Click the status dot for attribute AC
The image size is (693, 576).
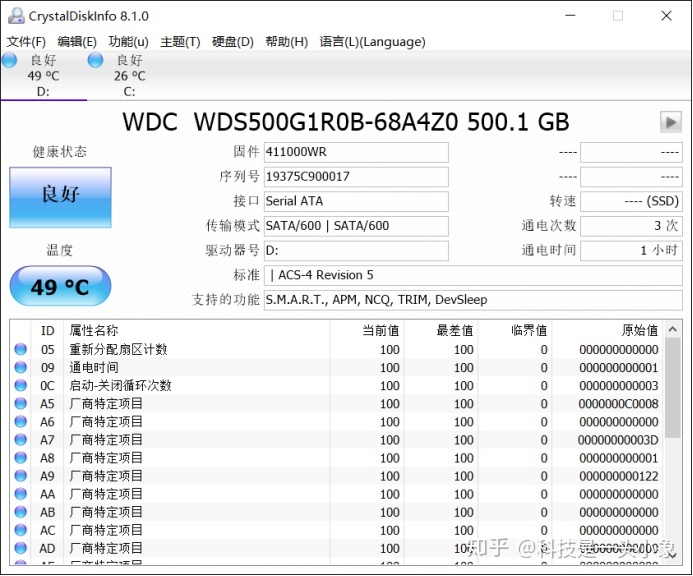20,530
